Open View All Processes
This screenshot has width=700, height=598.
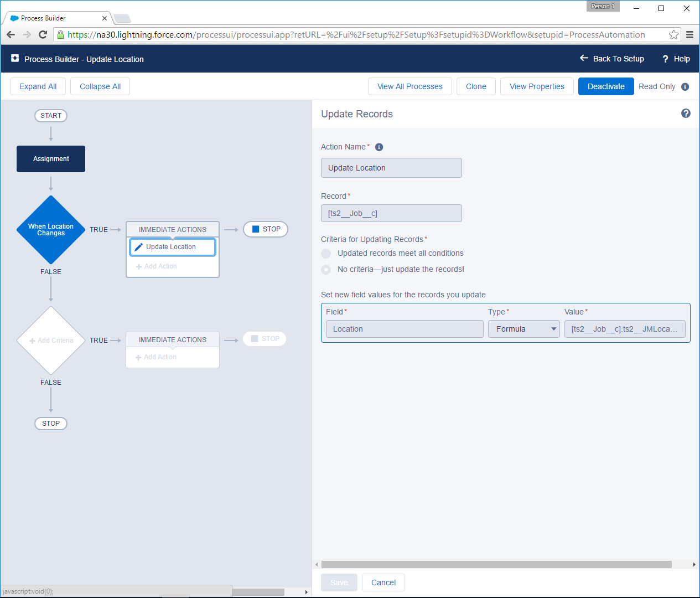point(410,86)
